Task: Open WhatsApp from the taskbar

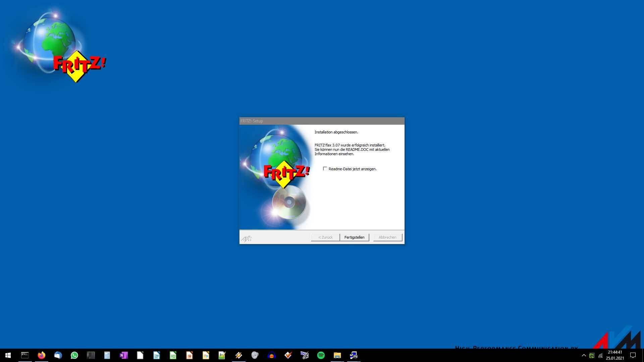Action: 74,355
